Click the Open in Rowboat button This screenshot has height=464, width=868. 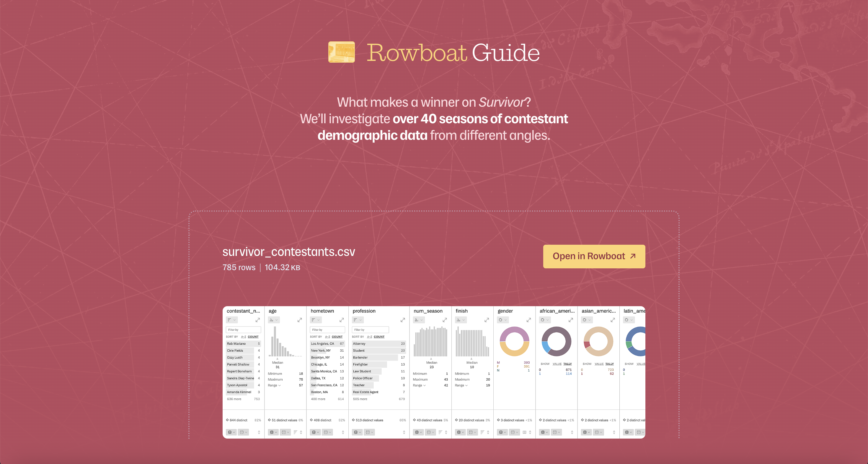coord(594,256)
